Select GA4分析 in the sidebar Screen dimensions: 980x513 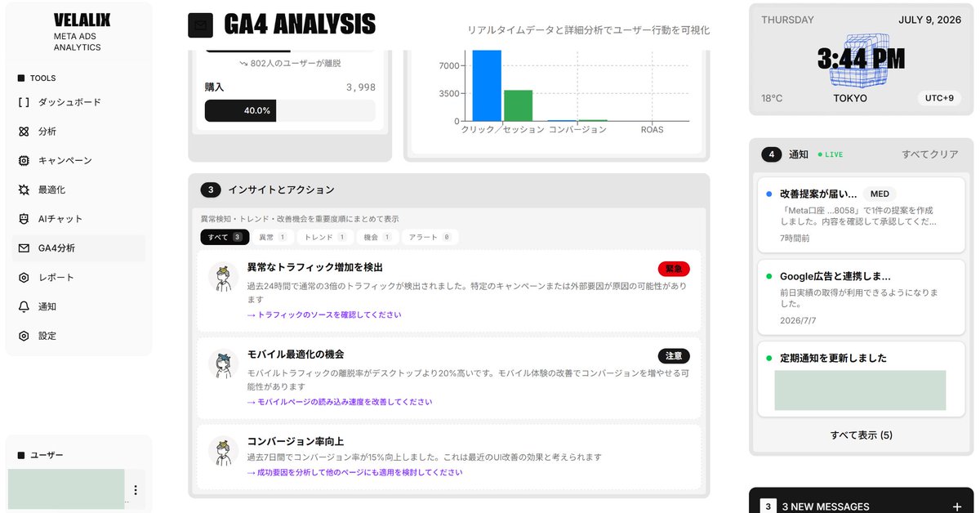(78, 248)
